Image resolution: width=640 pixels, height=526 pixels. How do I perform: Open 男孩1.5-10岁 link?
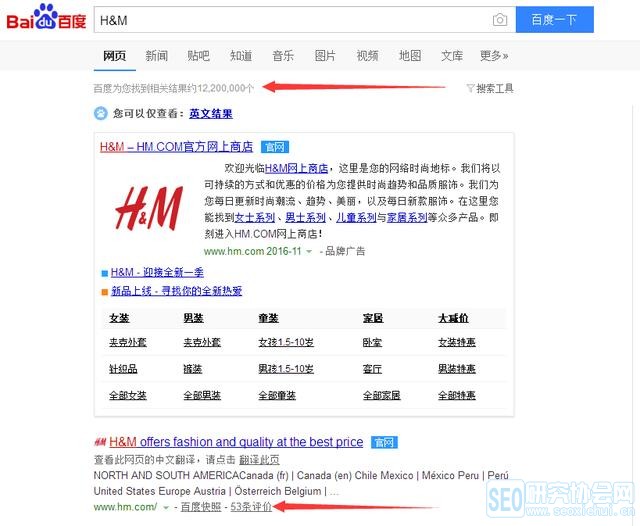coord(286,369)
